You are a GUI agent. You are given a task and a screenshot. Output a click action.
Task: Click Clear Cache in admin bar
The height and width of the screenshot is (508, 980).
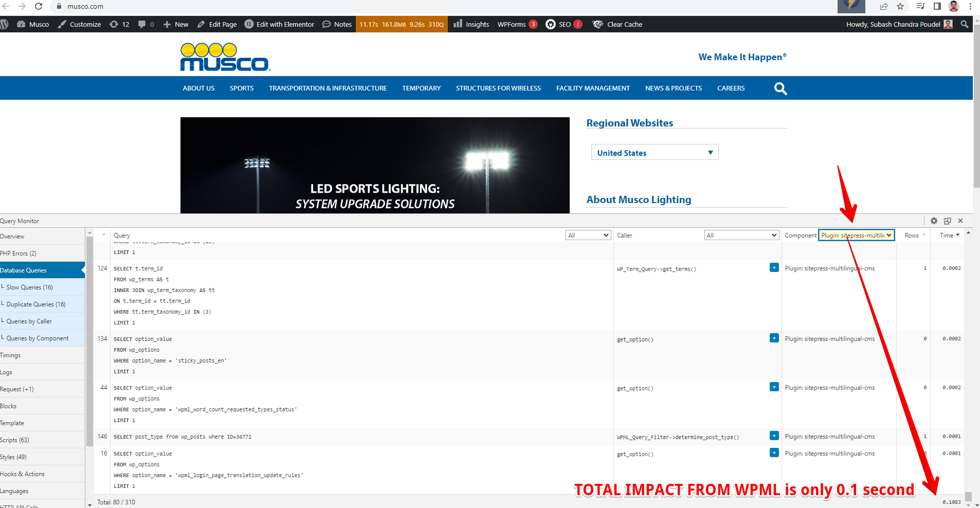618,24
